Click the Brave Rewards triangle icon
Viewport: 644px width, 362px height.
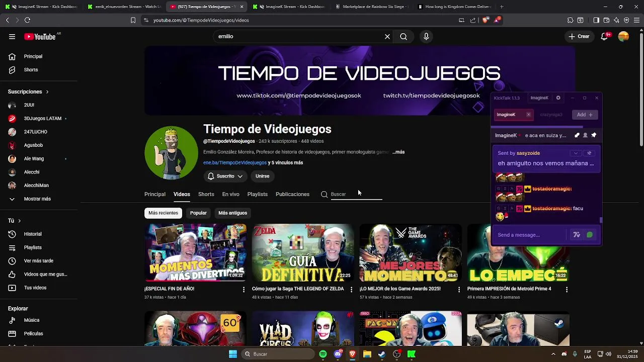click(x=497, y=20)
